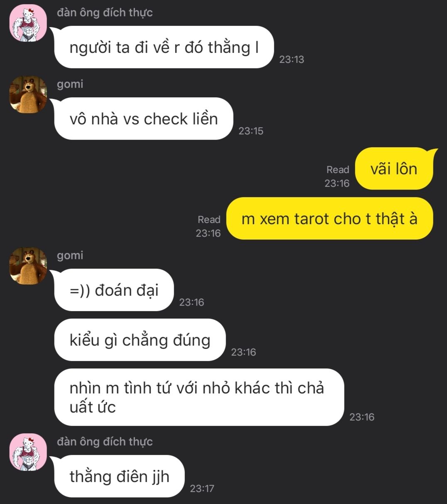The width and height of the screenshot is (447, 504).
Task: Tap the bottom 'đàn ông đích thực' avatar
Action: [28, 452]
